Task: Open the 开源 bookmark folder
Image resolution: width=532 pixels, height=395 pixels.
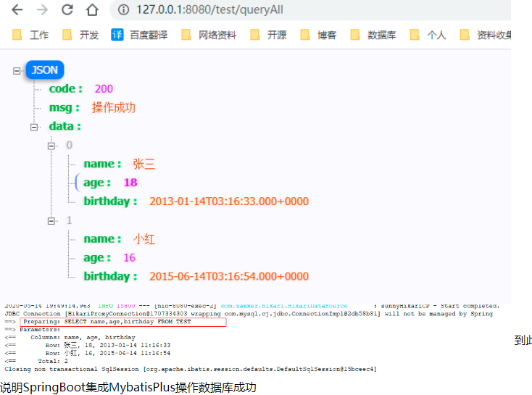Action: click(x=268, y=35)
